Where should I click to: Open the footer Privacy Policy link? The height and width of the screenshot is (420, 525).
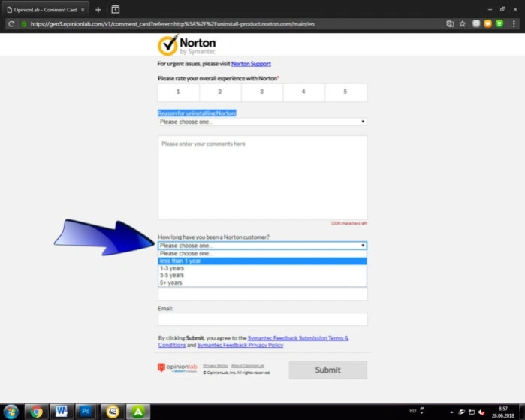pos(216,366)
